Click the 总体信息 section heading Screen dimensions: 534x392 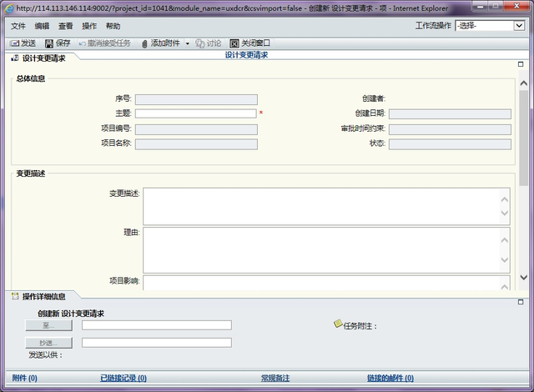point(31,78)
